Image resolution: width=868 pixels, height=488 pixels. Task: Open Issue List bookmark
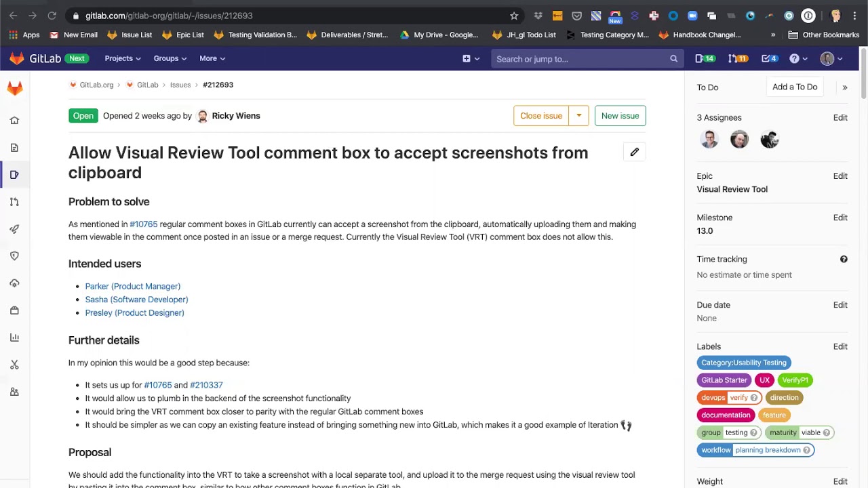(x=130, y=35)
